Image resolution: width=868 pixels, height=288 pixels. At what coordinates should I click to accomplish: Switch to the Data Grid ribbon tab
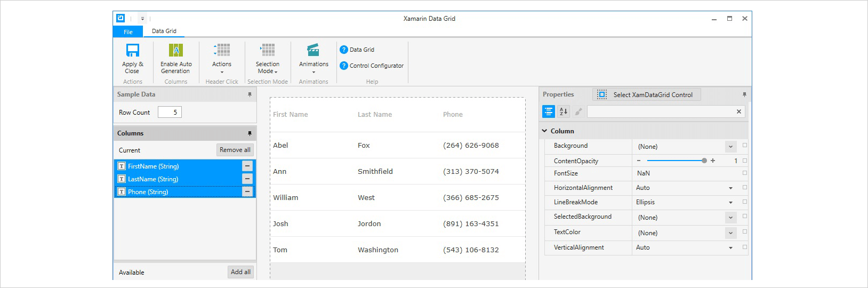coord(164,31)
